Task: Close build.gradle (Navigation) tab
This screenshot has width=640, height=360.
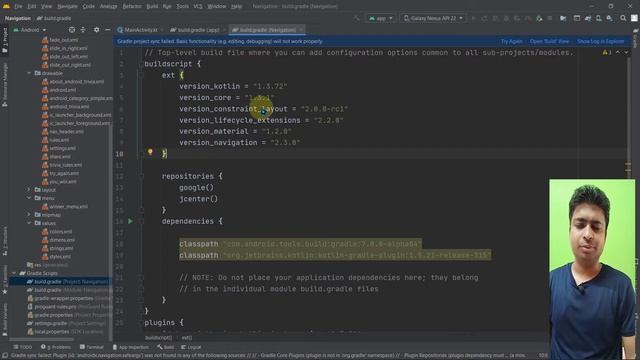Action: [x=301, y=30]
